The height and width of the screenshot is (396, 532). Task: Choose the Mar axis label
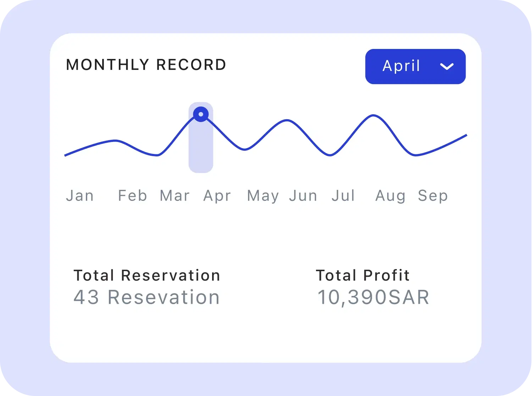[175, 196]
